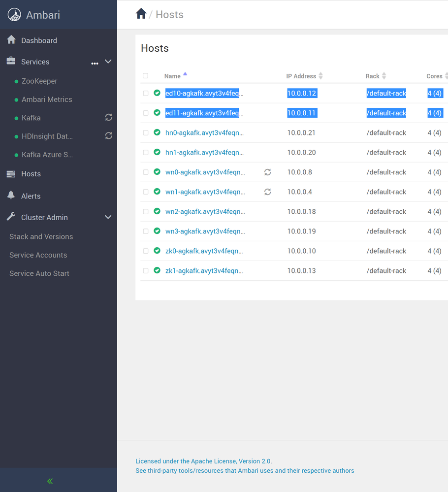448x492 pixels.
Task: Collapse the sidebar with the double-arrow icon
Action: (x=50, y=481)
